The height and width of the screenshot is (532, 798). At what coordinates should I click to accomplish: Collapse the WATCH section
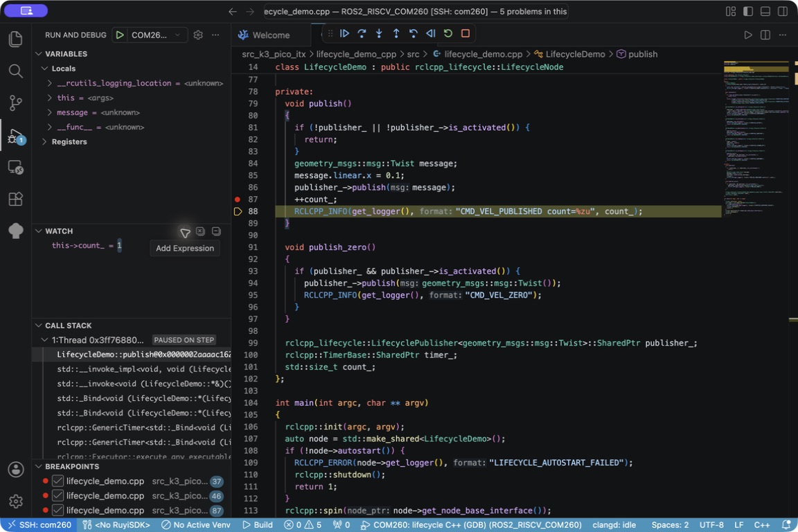pyautogui.click(x=39, y=231)
